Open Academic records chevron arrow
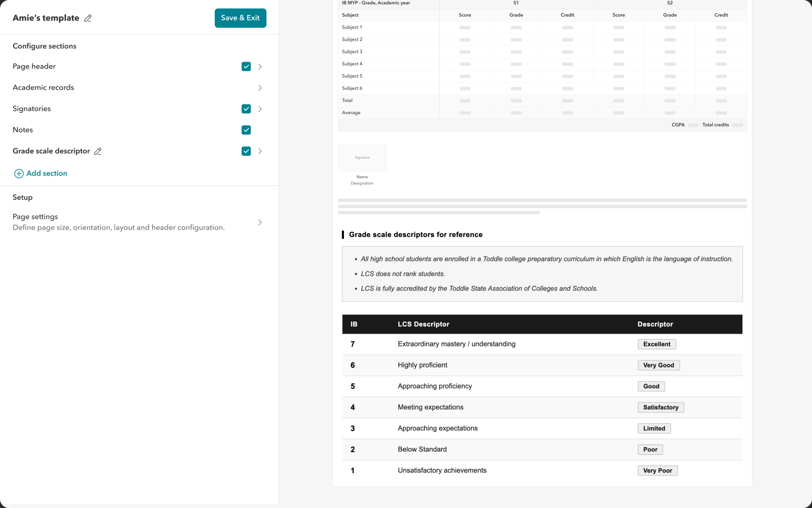Image resolution: width=812 pixels, height=508 pixels. click(260, 88)
